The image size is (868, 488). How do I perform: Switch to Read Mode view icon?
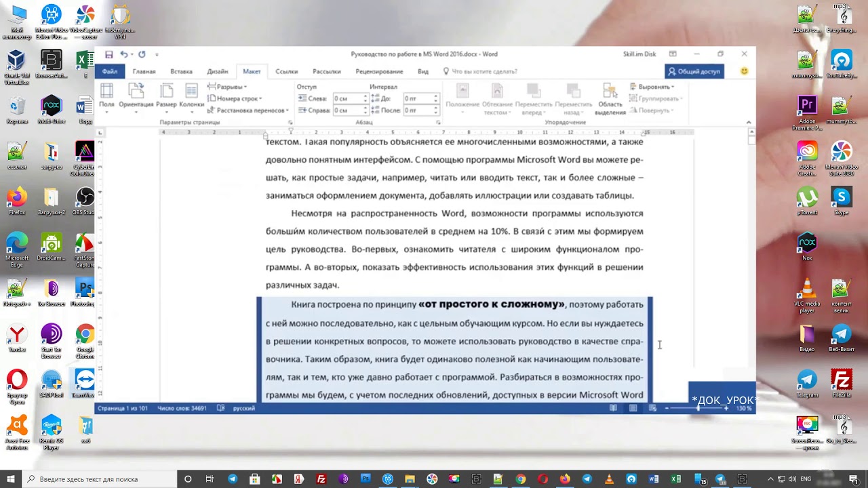(613, 408)
